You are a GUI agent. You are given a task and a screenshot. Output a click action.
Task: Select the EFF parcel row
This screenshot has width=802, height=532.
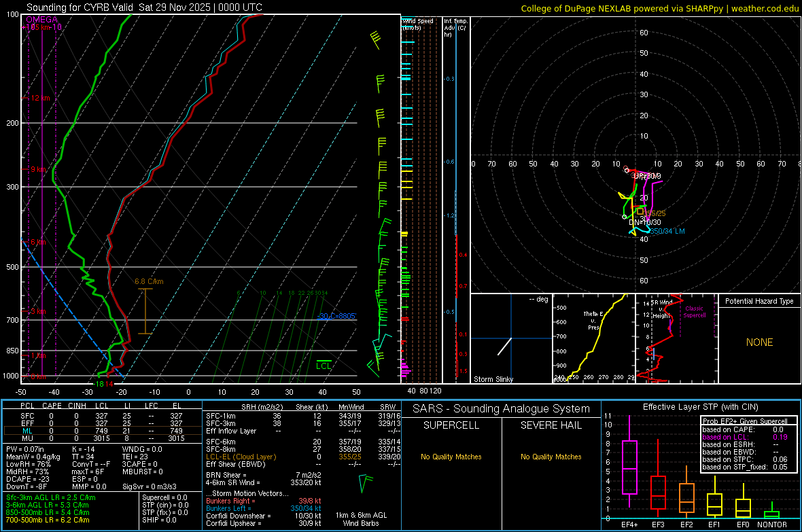tap(101, 423)
